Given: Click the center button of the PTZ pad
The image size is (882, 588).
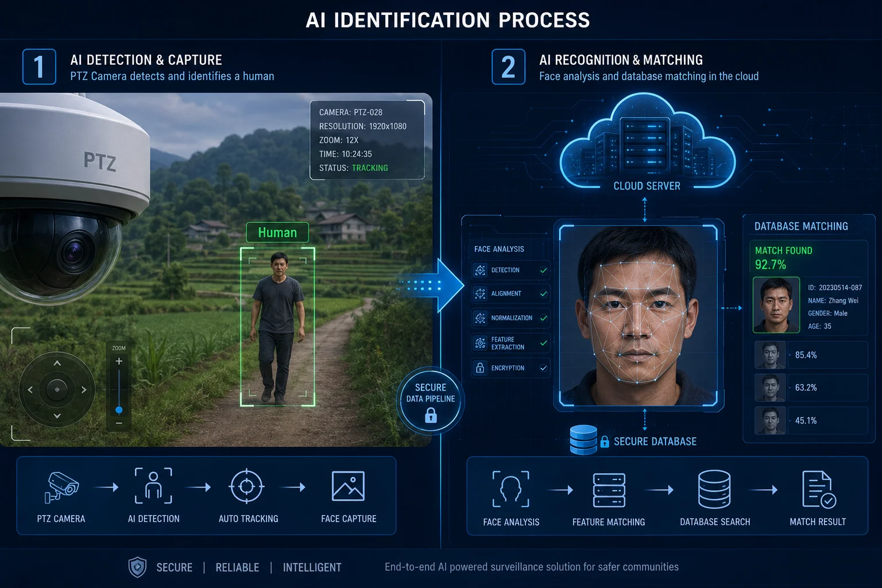Looking at the screenshot, I should click(x=57, y=389).
